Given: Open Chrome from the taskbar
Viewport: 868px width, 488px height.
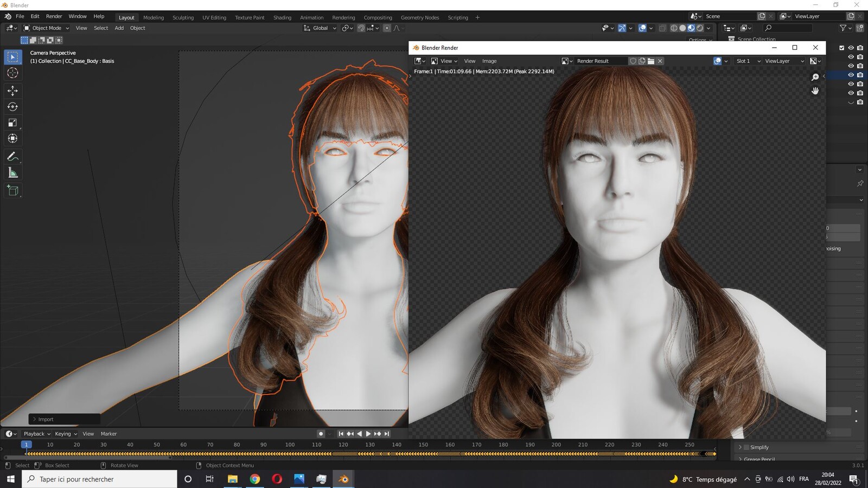Looking at the screenshot, I should point(254,479).
